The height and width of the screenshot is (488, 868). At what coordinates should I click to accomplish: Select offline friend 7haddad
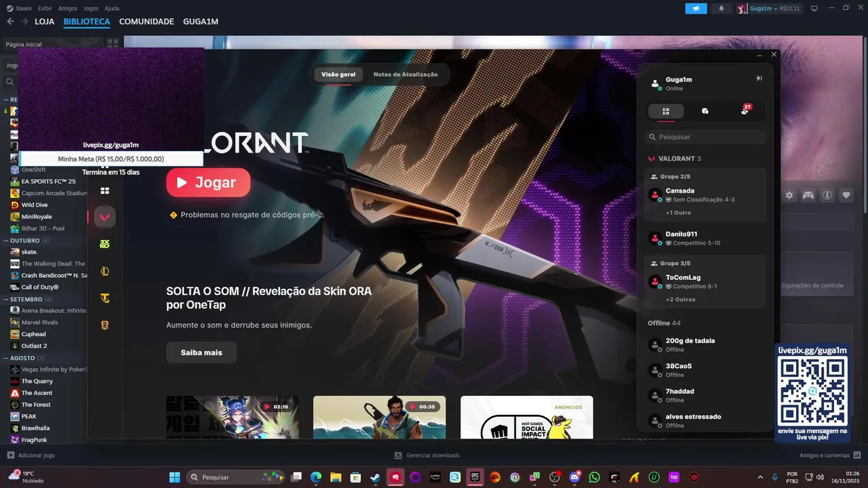(705, 395)
